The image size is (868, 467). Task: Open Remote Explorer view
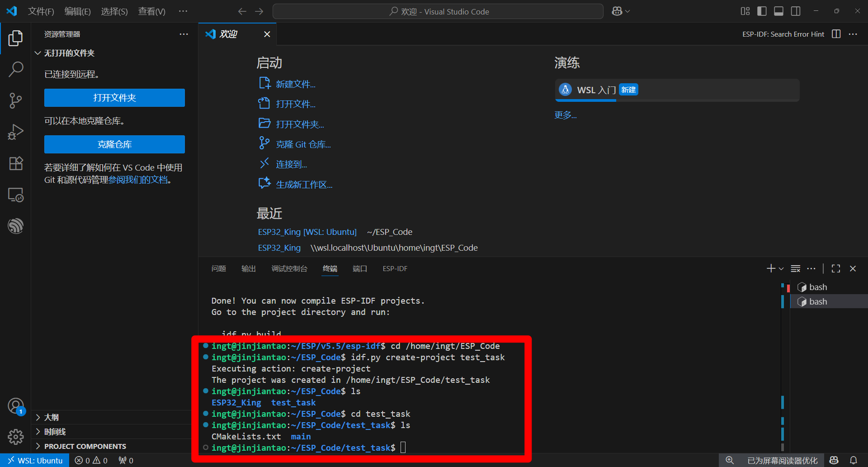[x=15, y=195]
